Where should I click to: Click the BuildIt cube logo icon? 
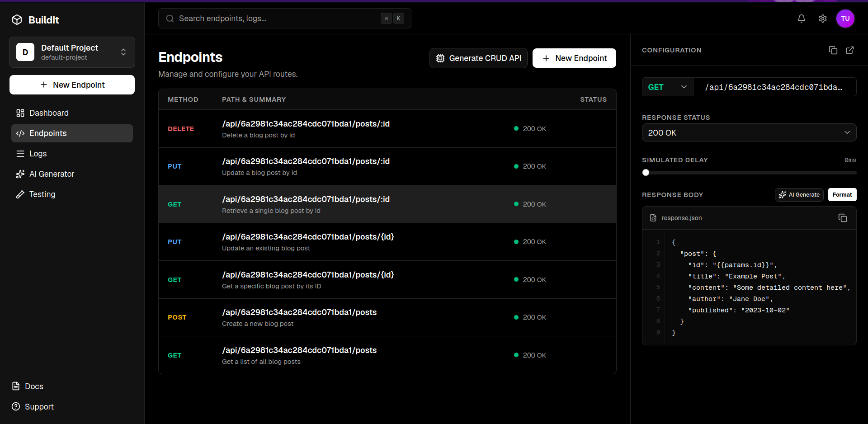click(17, 20)
